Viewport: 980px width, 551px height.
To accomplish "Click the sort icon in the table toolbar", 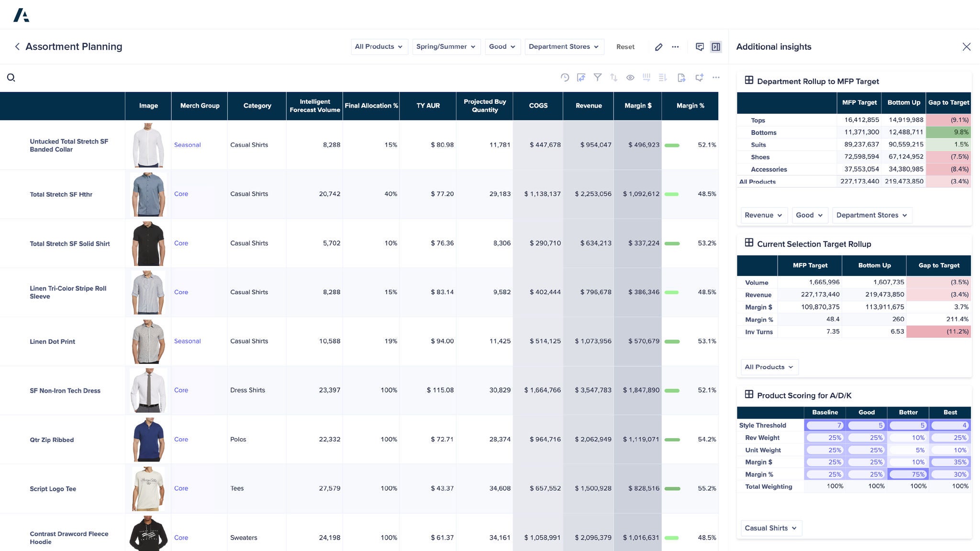I will [x=614, y=77].
